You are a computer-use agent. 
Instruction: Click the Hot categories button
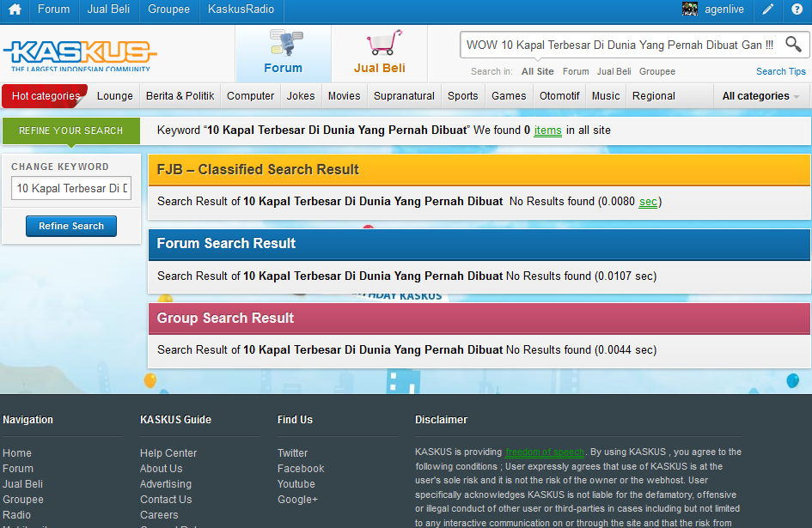click(x=45, y=96)
